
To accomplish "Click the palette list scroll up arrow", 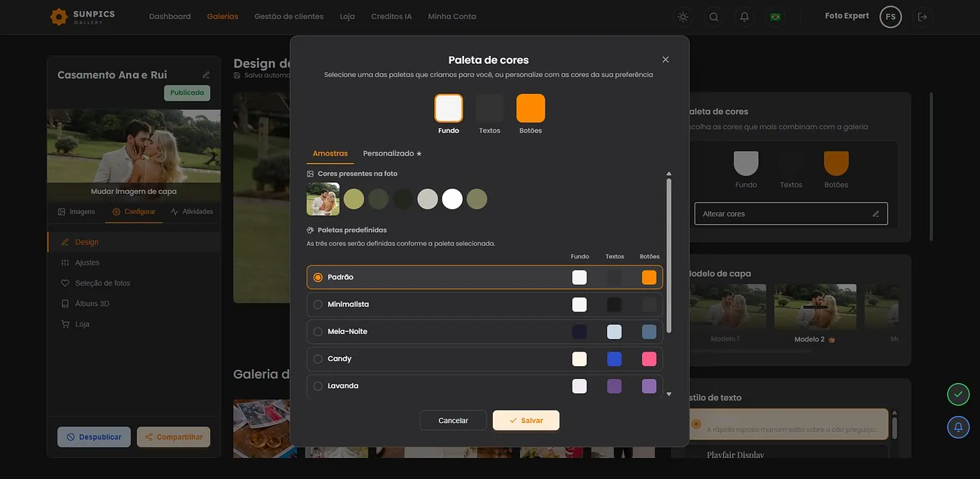I will (x=668, y=174).
